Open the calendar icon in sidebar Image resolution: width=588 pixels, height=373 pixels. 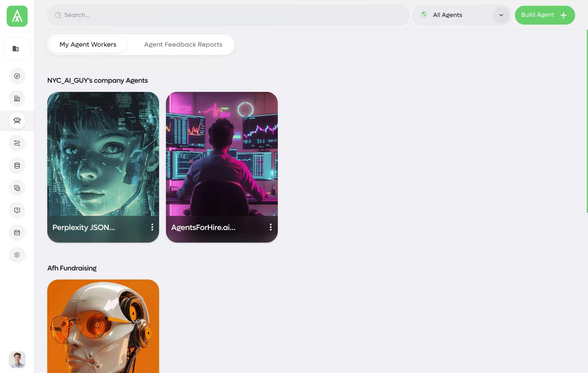[x=17, y=233]
